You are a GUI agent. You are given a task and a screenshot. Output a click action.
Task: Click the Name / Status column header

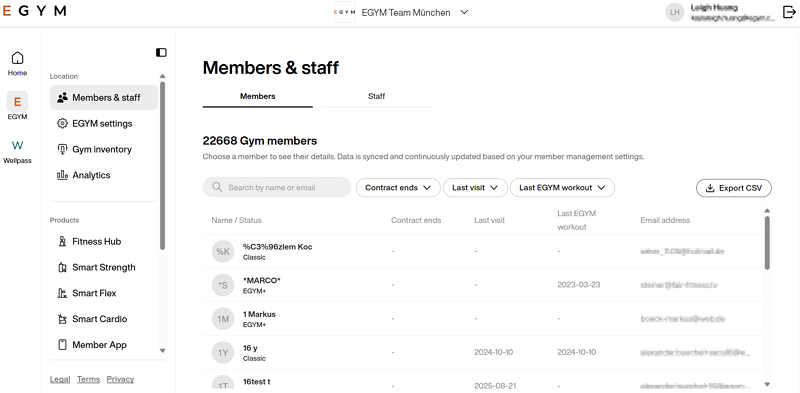[236, 220]
